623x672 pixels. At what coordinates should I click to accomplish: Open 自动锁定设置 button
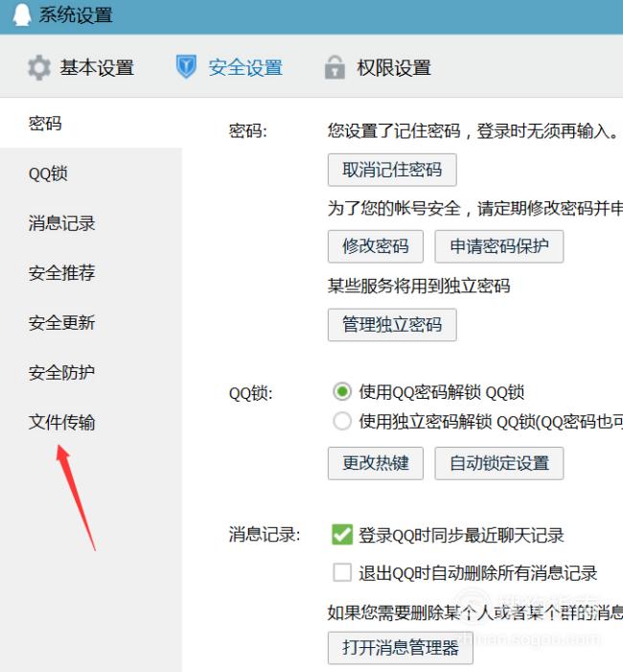click(x=499, y=463)
